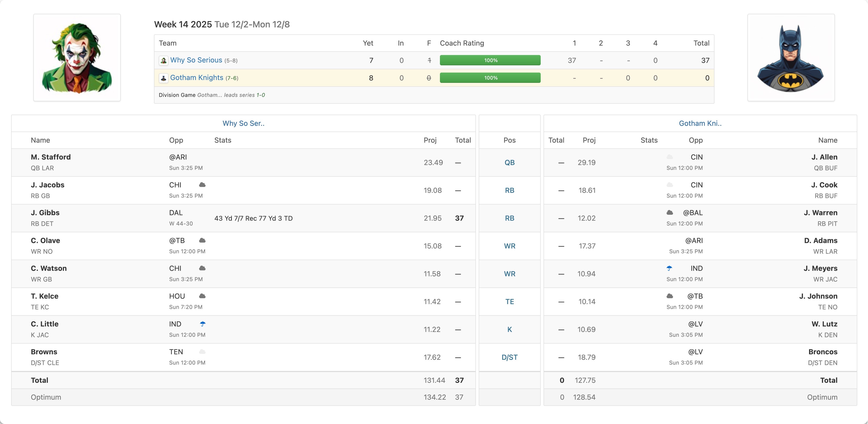Click Why So Serious coach rating bar

click(490, 60)
